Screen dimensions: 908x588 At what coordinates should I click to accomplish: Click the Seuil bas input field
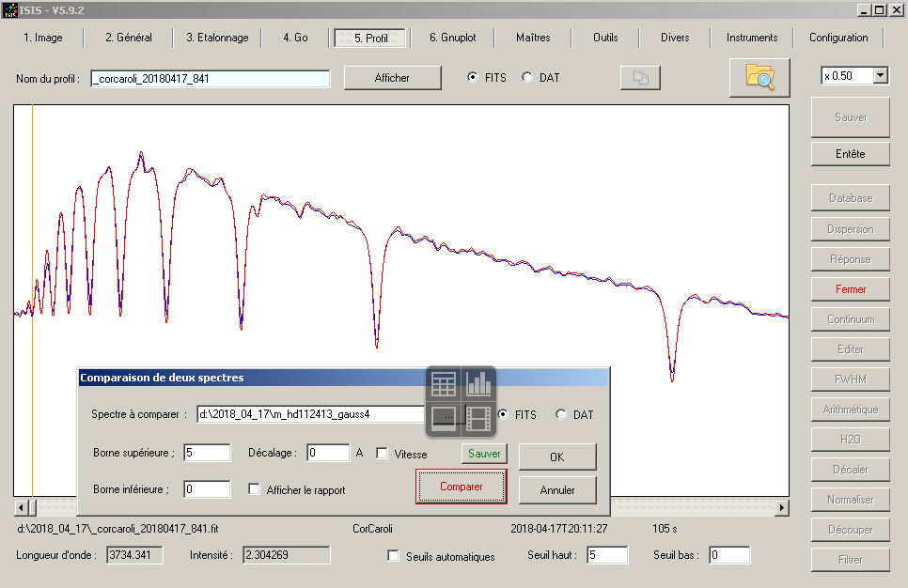(x=729, y=555)
